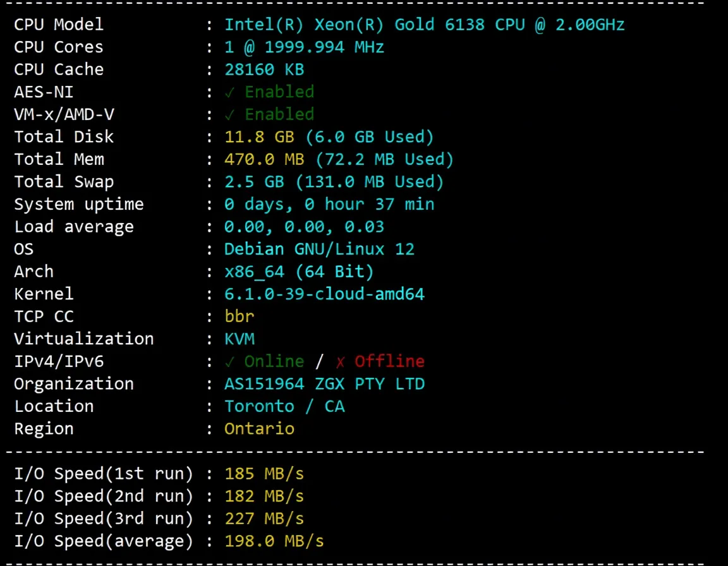
Task: Select the CPU Model value text
Action: [x=424, y=25]
